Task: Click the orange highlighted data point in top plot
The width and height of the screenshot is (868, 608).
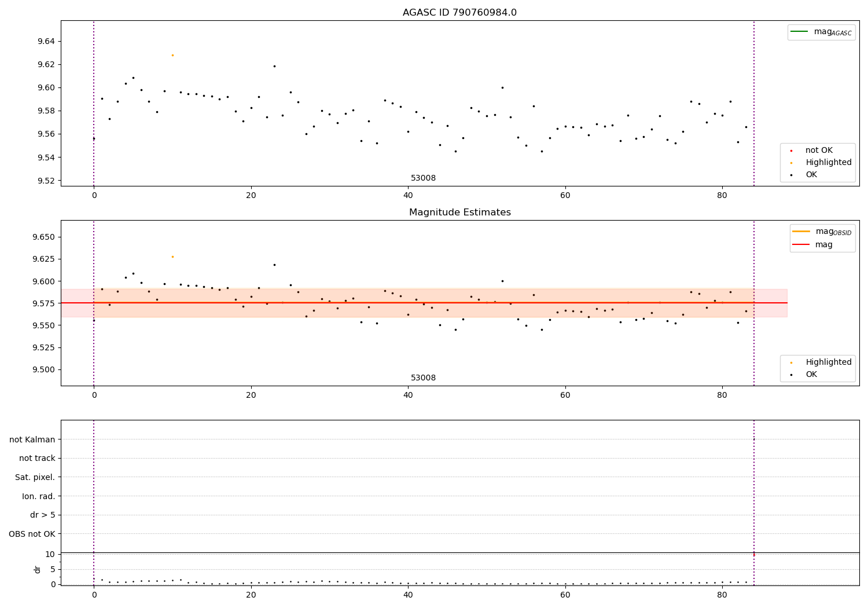Action: coord(172,55)
